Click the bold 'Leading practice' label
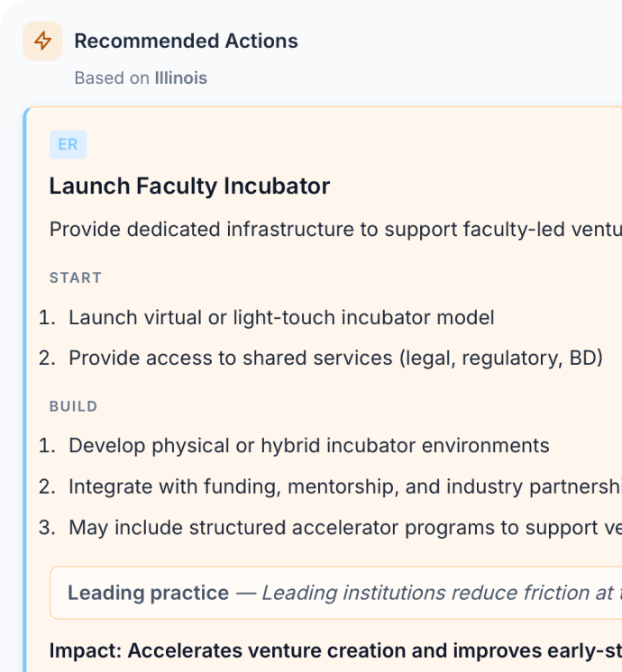 tap(148, 593)
